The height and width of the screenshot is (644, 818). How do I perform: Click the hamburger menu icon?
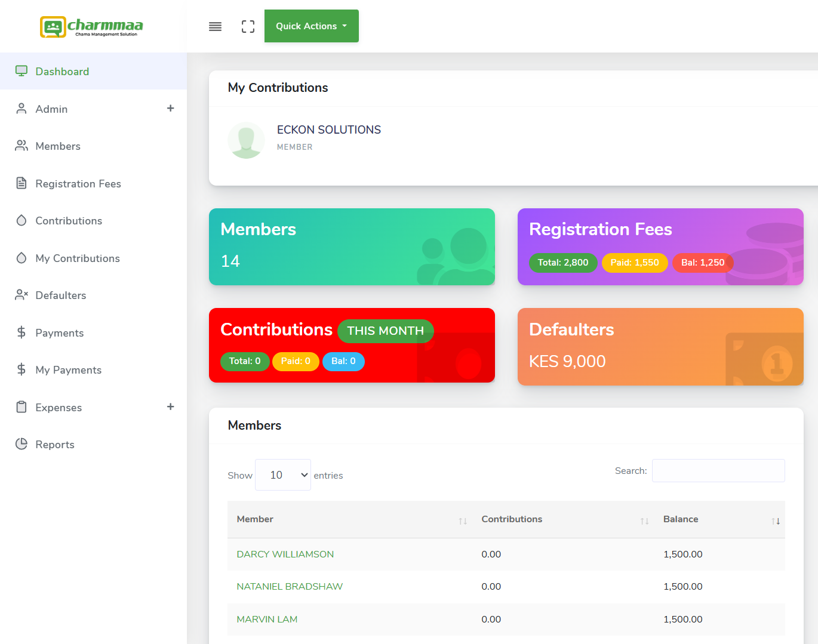[215, 26]
